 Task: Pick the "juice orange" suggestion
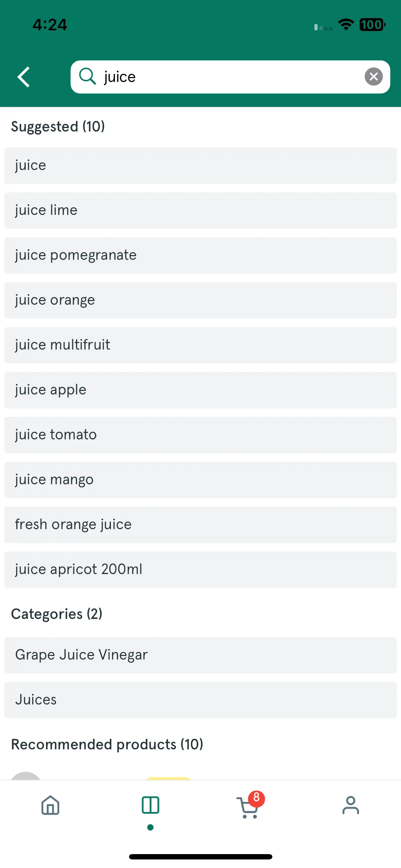(x=200, y=300)
